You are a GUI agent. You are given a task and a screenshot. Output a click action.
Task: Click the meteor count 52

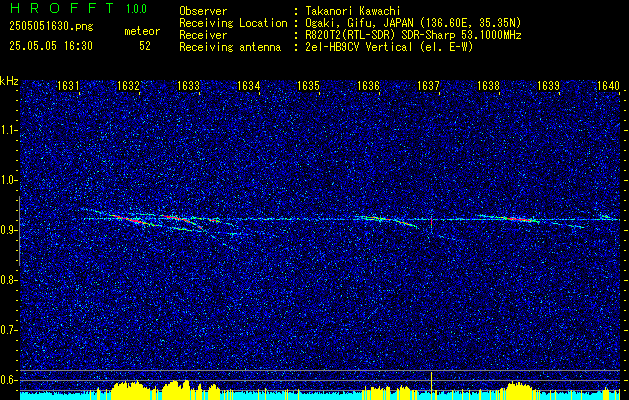(145, 46)
